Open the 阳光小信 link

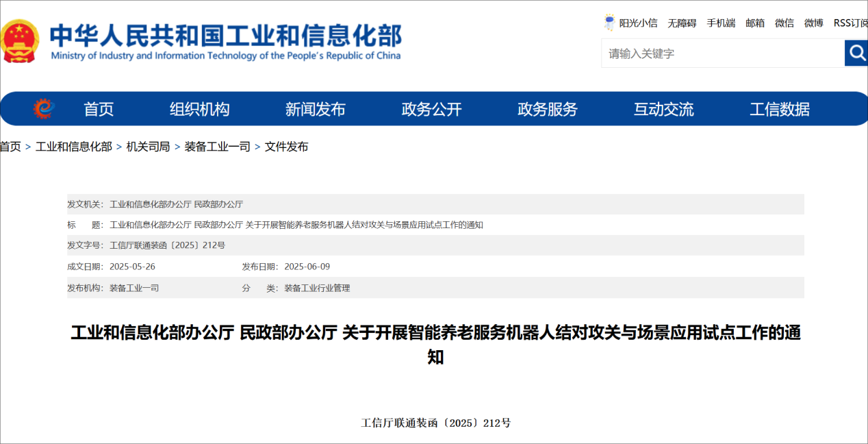coord(638,23)
